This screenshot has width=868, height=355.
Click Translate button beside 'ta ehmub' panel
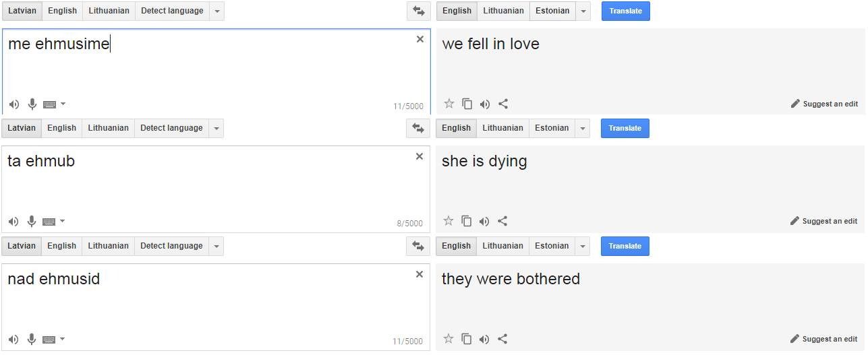pyautogui.click(x=625, y=128)
